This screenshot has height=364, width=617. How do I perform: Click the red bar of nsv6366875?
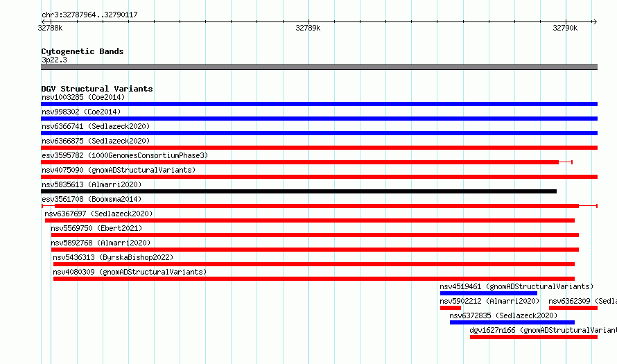tap(319, 148)
